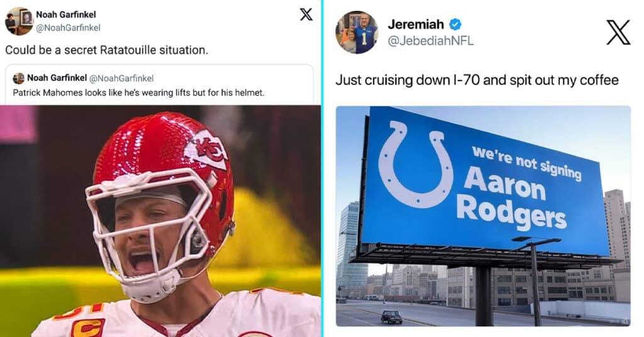The height and width of the screenshot is (337, 644).
Task: Click the Colts horseshoe logo on billboard
Action: (414, 164)
